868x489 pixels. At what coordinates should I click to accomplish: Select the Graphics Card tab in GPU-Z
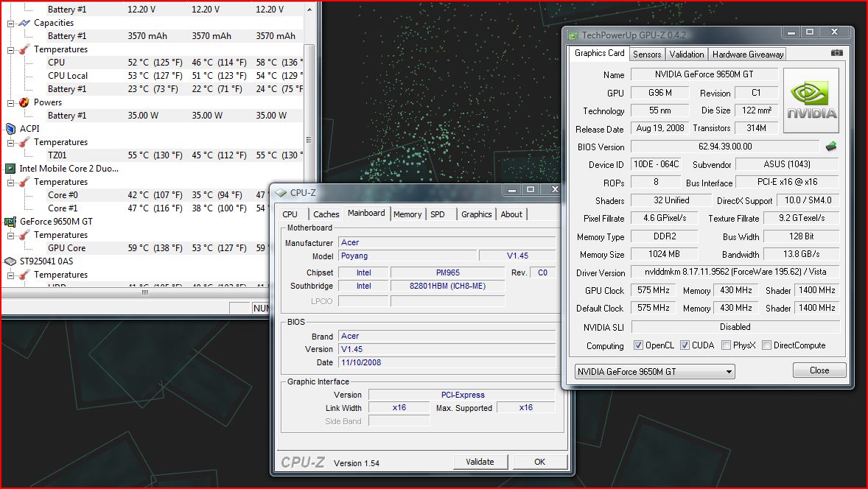pos(599,53)
